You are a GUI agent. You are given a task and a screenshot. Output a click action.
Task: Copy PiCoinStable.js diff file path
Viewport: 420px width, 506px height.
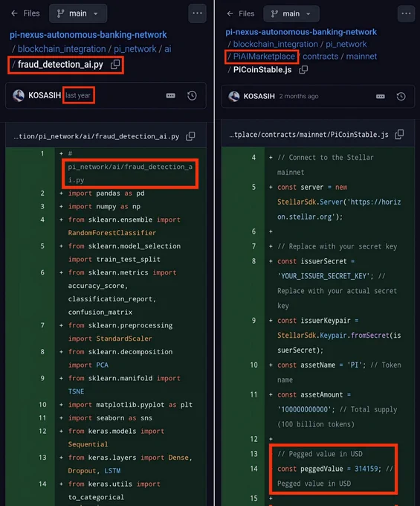pyautogui.click(x=399, y=134)
